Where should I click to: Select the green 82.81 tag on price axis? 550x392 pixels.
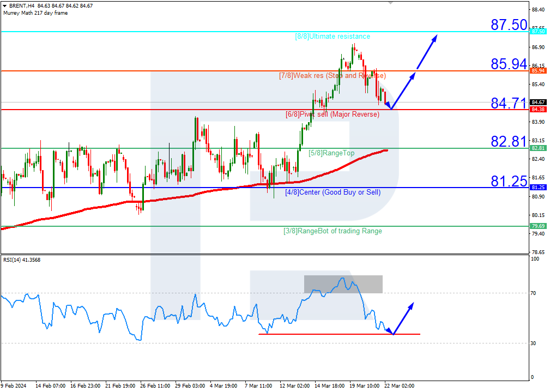tap(538, 148)
